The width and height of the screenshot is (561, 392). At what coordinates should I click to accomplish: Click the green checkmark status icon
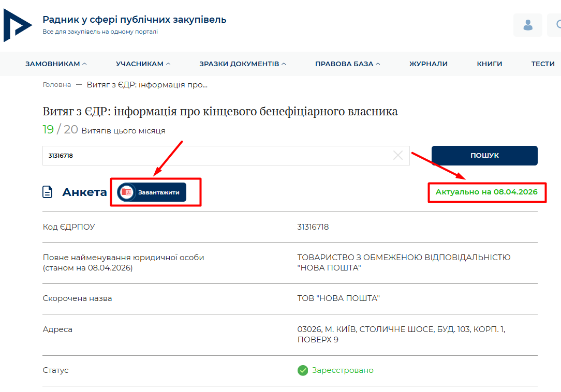pyautogui.click(x=303, y=370)
